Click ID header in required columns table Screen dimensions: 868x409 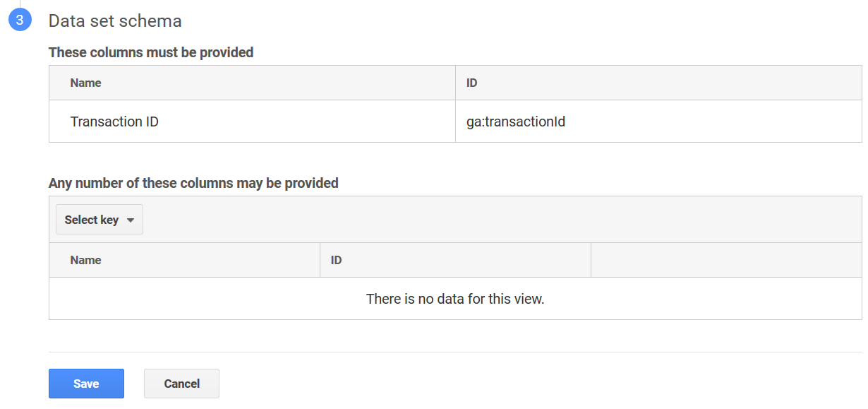coord(472,83)
